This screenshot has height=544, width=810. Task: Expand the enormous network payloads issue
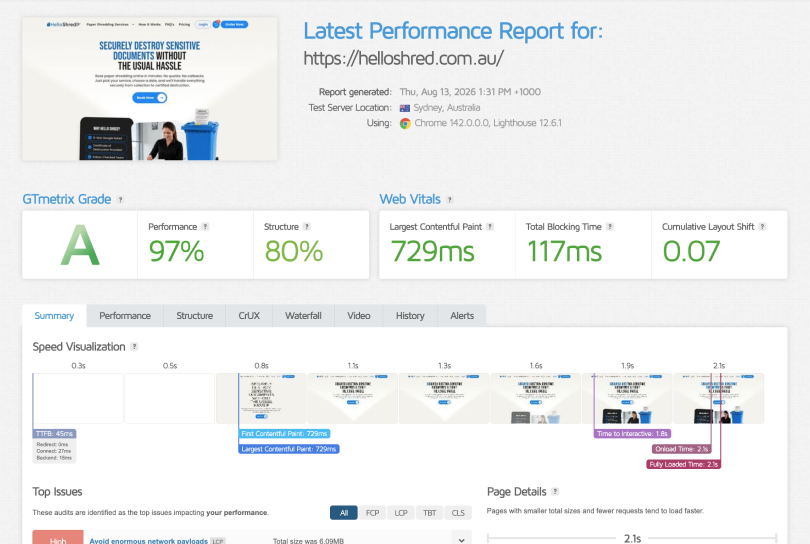[461, 540]
